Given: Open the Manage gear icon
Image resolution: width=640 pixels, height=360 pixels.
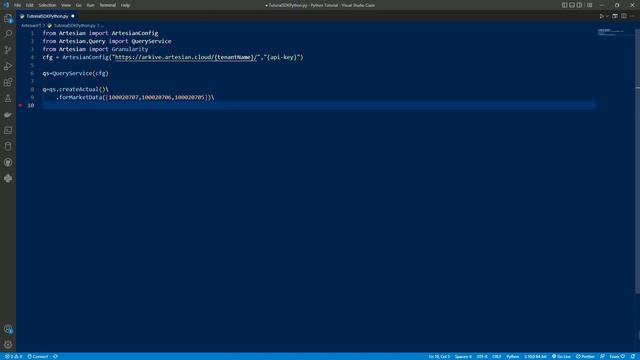Looking at the screenshot, I should [8, 344].
